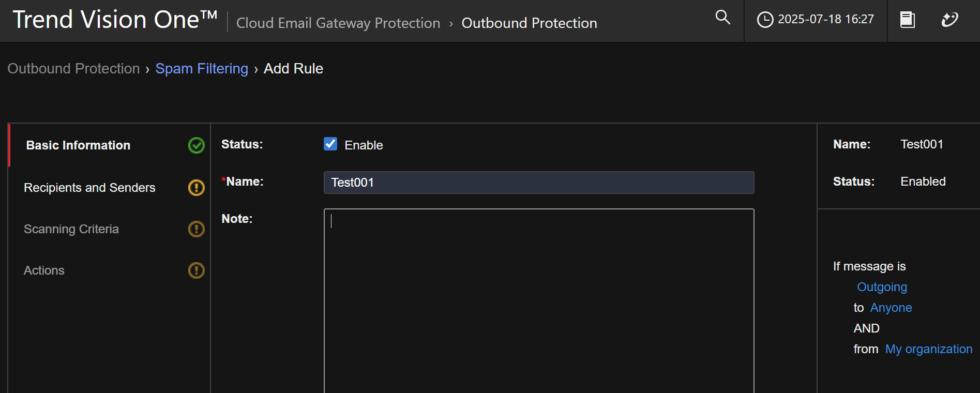Viewport: 980px width, 393px height.
Task: Click the warning icon beside Actions
Action: pyautogui.click(x=196, y=270)
